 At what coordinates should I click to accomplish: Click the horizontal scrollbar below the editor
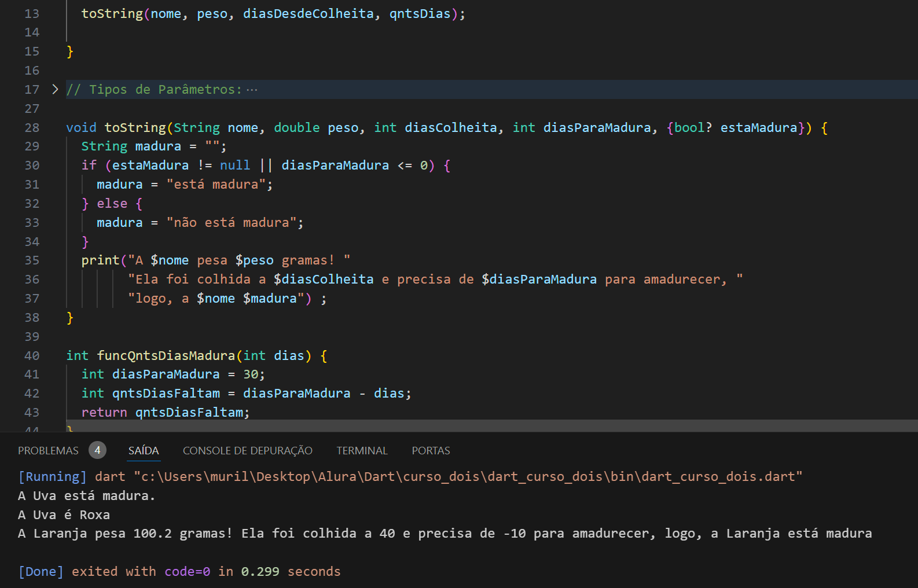tap(492, 425)
